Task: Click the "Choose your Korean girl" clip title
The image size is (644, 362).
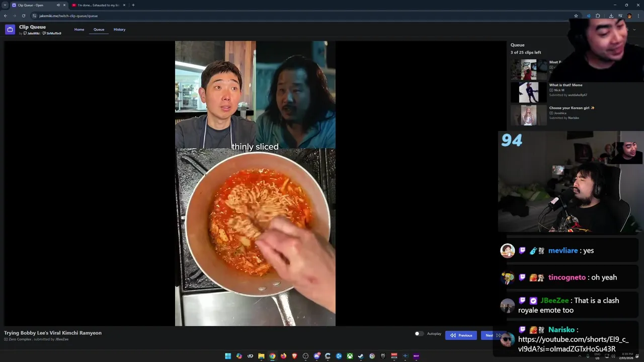Action: coord(572,108)
